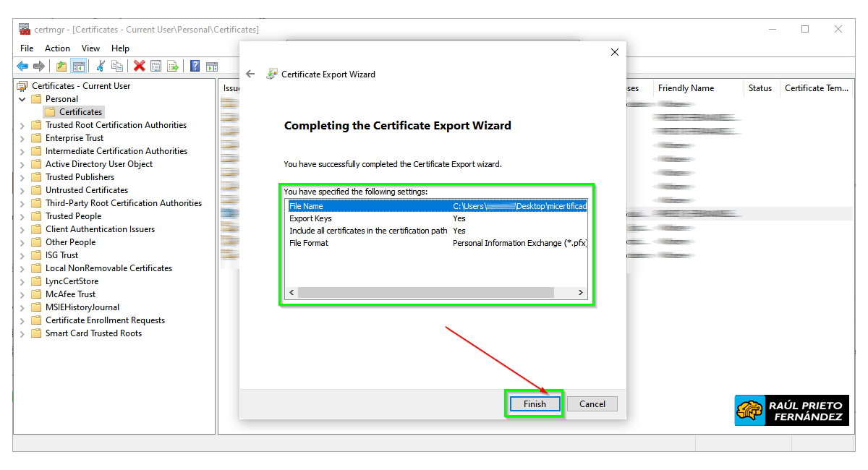This screenshot has width=868, height=470.
Task: Click the Cut scissors icon
Action: (x=101, y=67)
